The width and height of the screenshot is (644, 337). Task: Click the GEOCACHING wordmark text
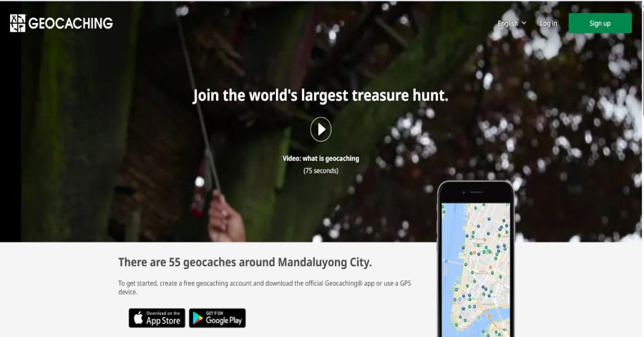pos(71,24)
